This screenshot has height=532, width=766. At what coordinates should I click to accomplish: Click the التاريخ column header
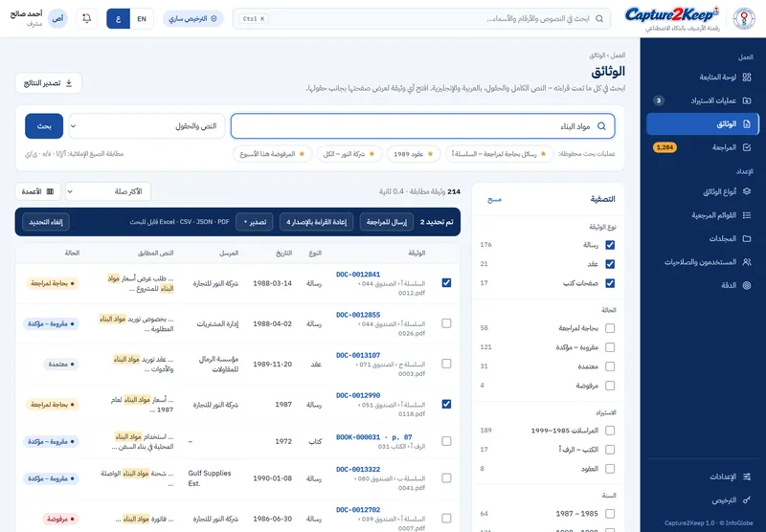tap(283, 253)
